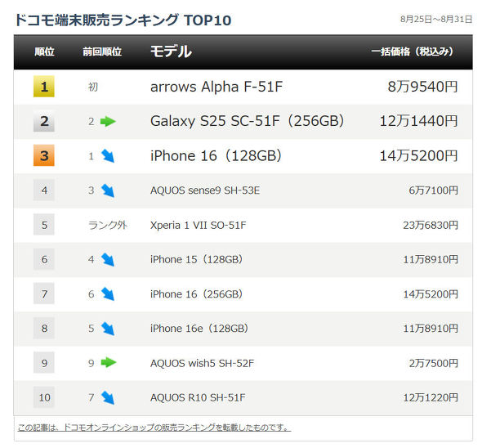Click the モデル column header
482x448 pixels.
pos(171,51)
